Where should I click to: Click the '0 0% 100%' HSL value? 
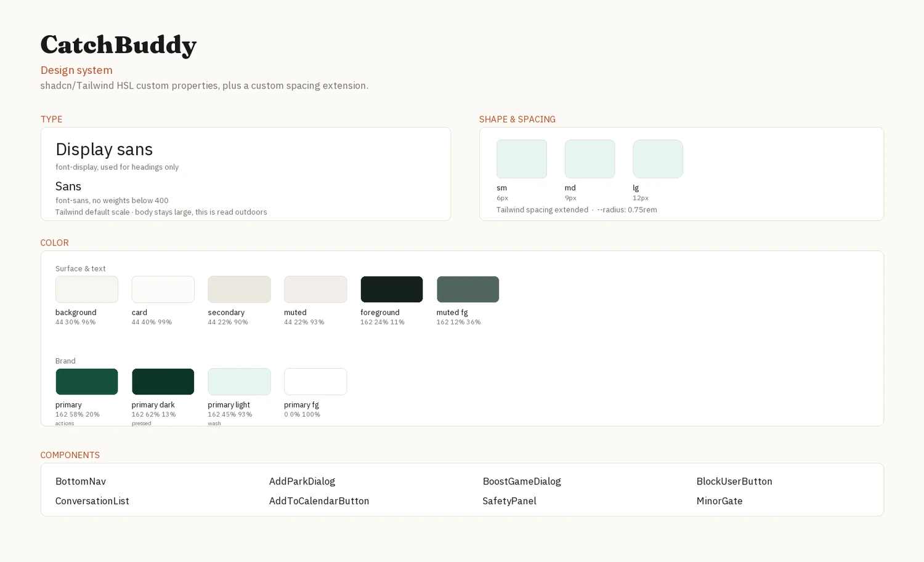[x=302, y=414]
